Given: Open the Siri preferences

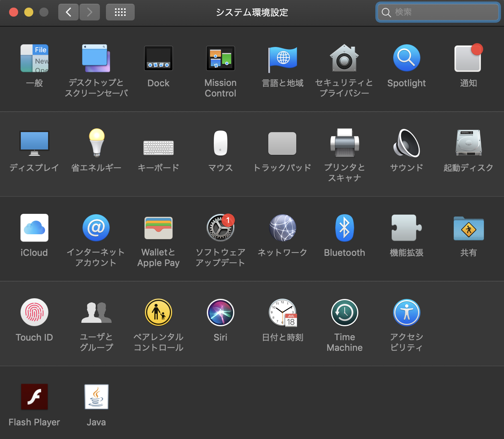Looking at the screenshot, I should click(x=221, y=313).
